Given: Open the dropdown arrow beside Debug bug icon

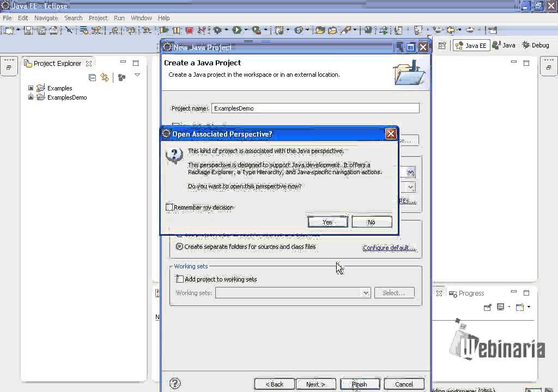Looking at the screenshot, I should click(x=226, y=30).
